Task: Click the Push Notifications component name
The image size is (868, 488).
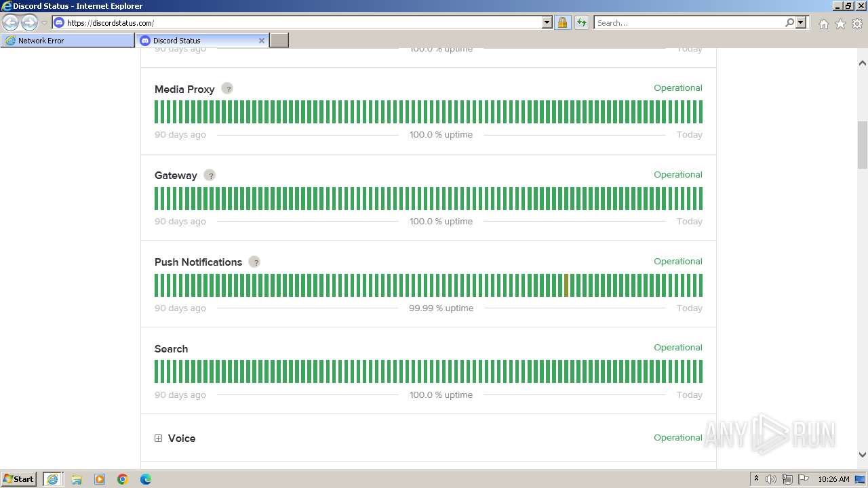Action: [198, 262]
